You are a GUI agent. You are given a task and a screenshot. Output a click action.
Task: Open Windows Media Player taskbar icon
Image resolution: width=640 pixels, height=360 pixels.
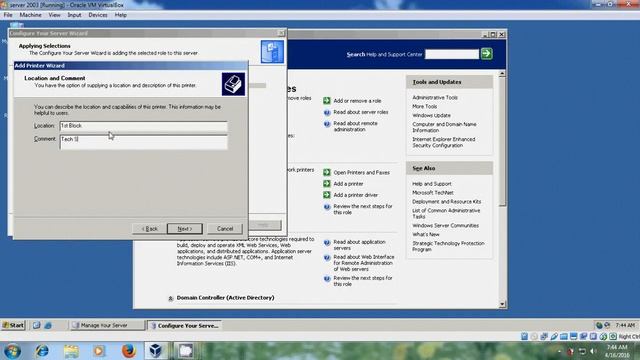(99, 351)
